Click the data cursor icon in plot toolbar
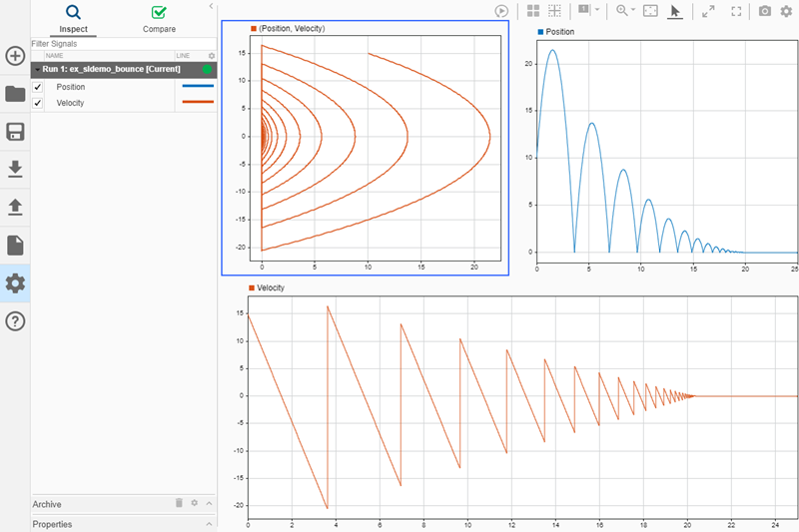 coord(584,10)
